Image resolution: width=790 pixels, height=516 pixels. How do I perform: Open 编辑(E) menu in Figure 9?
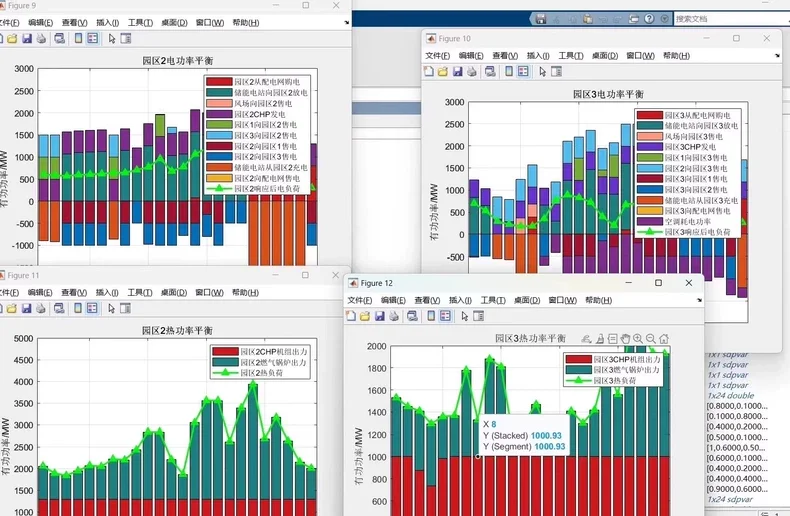[x=40, y=23]
